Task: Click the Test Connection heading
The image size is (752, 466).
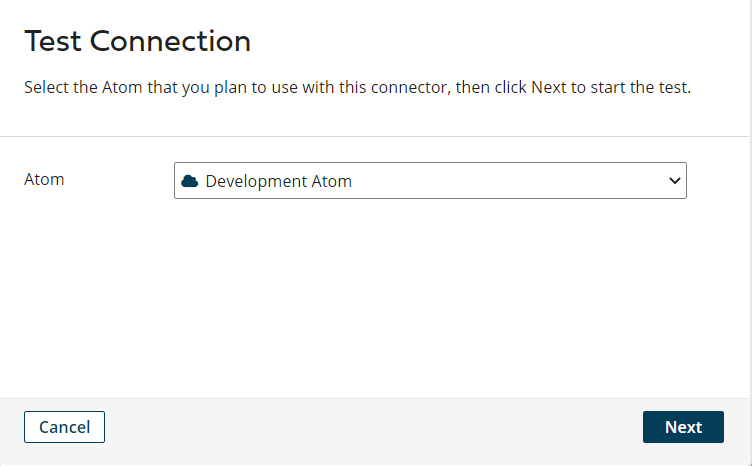Action: (137, 42)
